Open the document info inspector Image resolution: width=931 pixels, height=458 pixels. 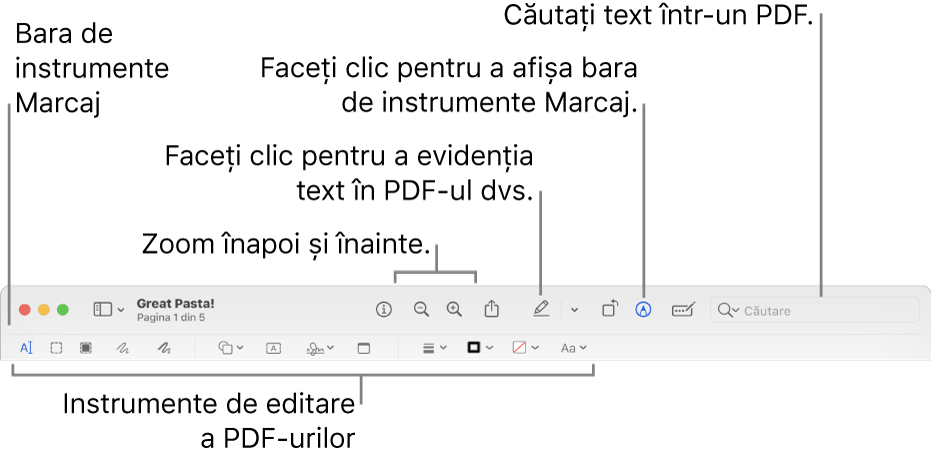pos(384,309)
